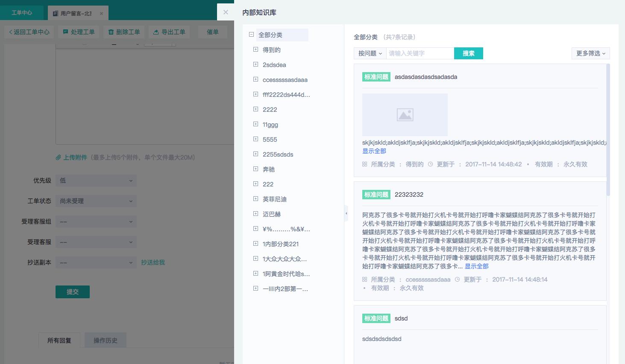The width and height of the screenshot is (625, 364).
Task: Expand the 1内部分类221 category node
Action: (x=255, y=244)
